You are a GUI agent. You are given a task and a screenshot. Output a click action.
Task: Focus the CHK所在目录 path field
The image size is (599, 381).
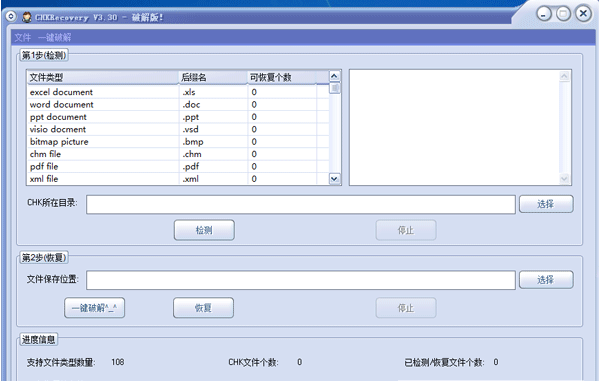coord(301,204)
